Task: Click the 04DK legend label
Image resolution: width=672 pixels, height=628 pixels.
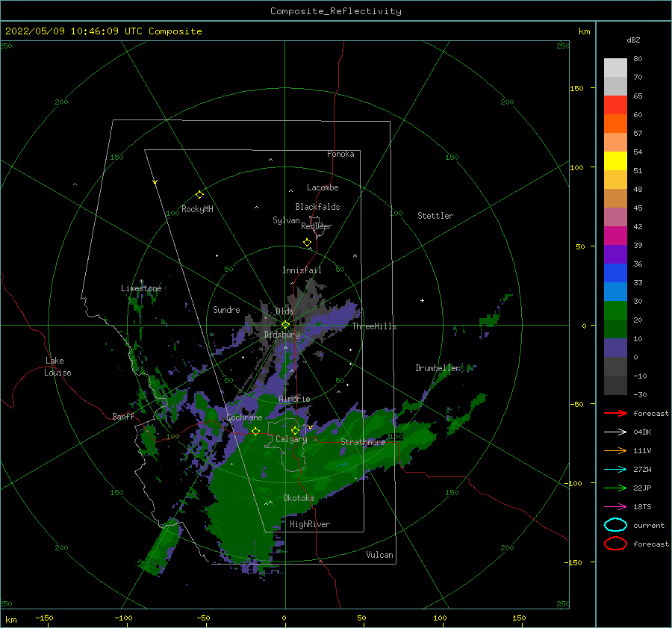Action: (642, 432)
